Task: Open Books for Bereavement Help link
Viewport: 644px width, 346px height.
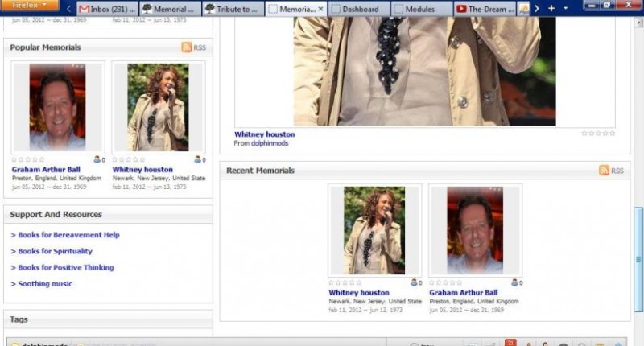Action: tap(68, 235)
